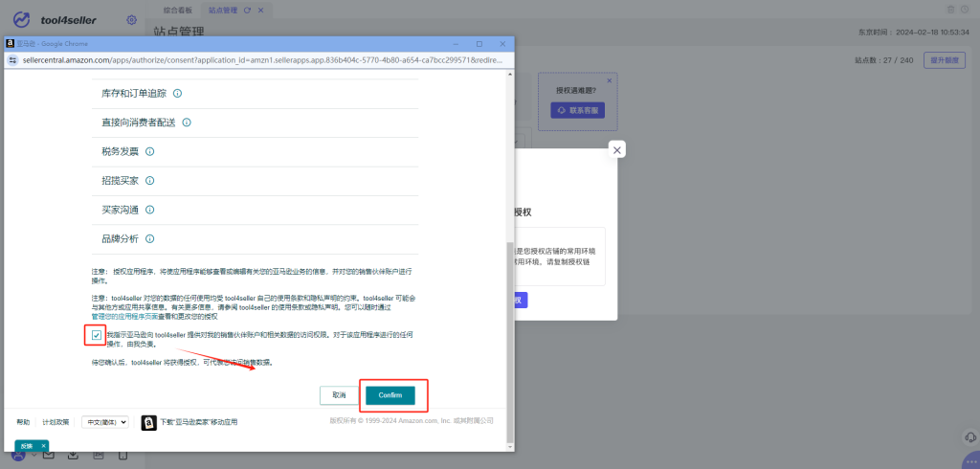Click the tool4seller logo icon
980x469 pixels.
[x=22, y=20]
